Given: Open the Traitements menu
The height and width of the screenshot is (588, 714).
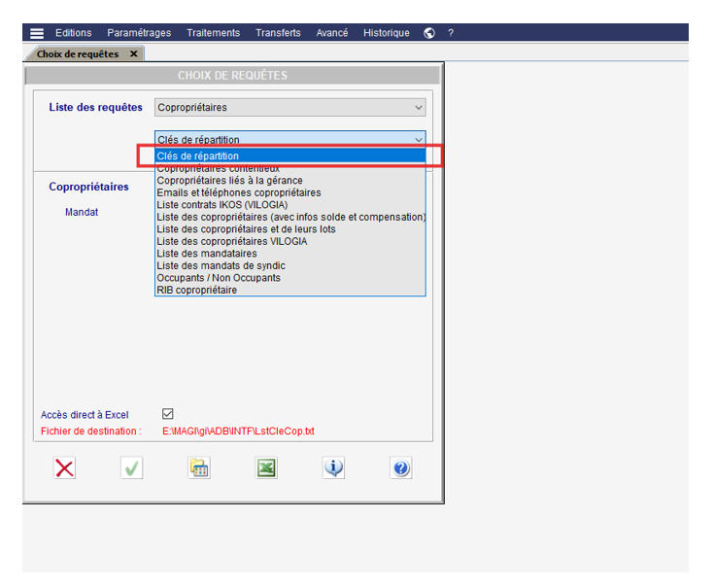Looking at the screenshot, I should (213, 33).
